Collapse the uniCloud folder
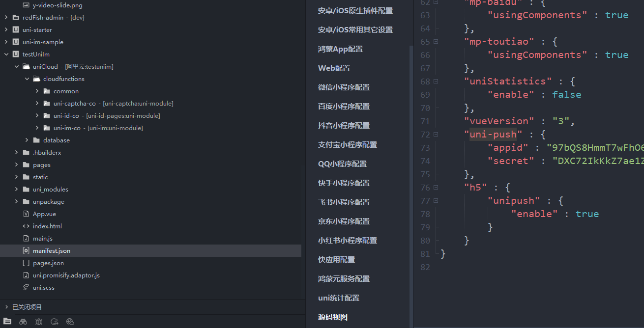Screen dimensions: 644x328 16,66
